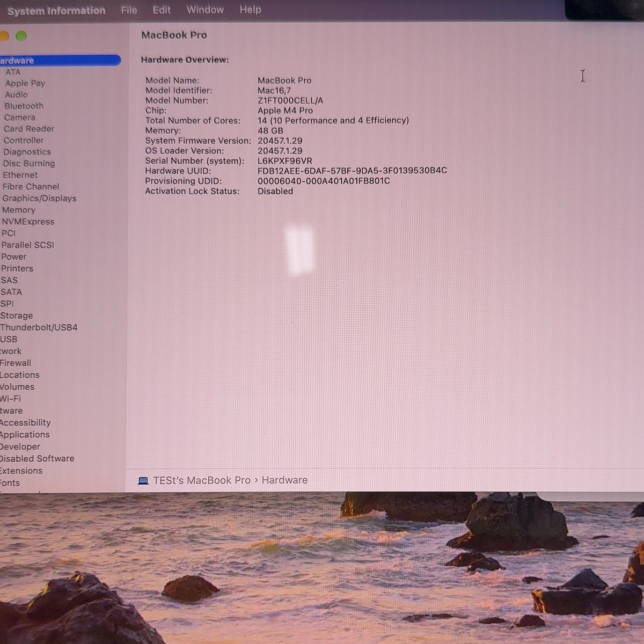This screenshot has width=644, height=644.
Task: Select Wi-Fi in the sidebar
Action: 10,399
